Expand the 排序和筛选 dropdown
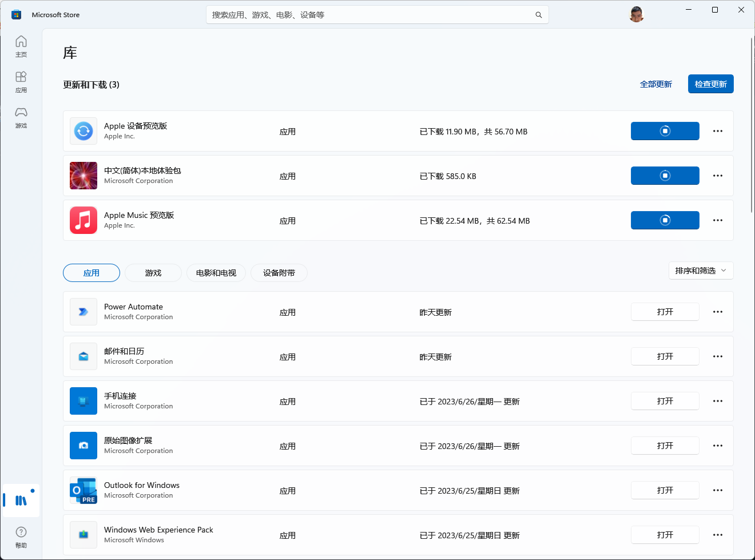 pyautogui.click(x=701, y=271)
